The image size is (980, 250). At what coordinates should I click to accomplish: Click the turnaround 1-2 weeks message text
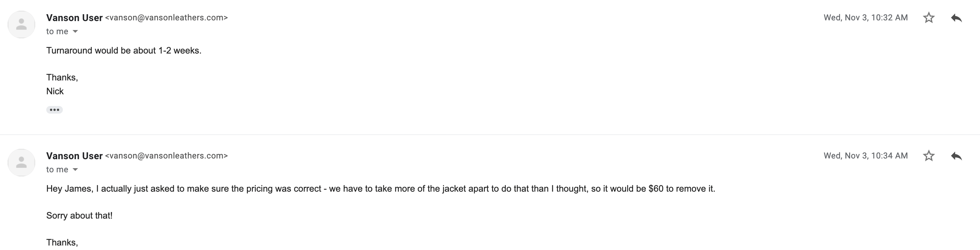click(x=124, y=51)
